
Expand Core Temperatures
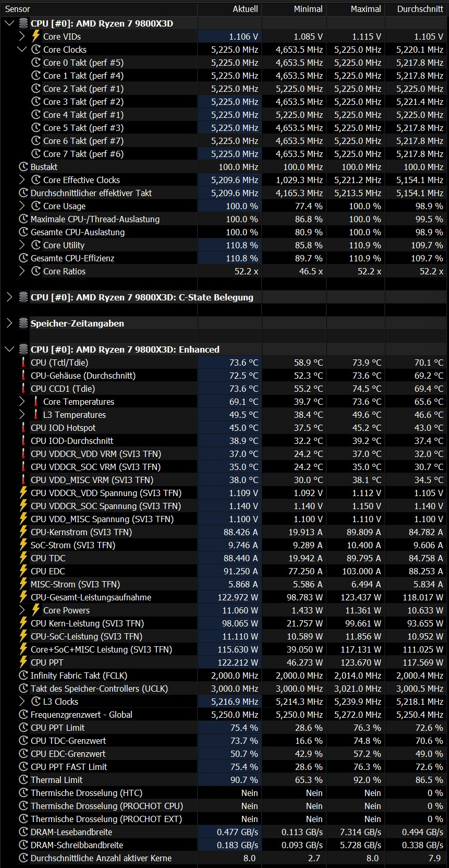[x=22, y=402]
